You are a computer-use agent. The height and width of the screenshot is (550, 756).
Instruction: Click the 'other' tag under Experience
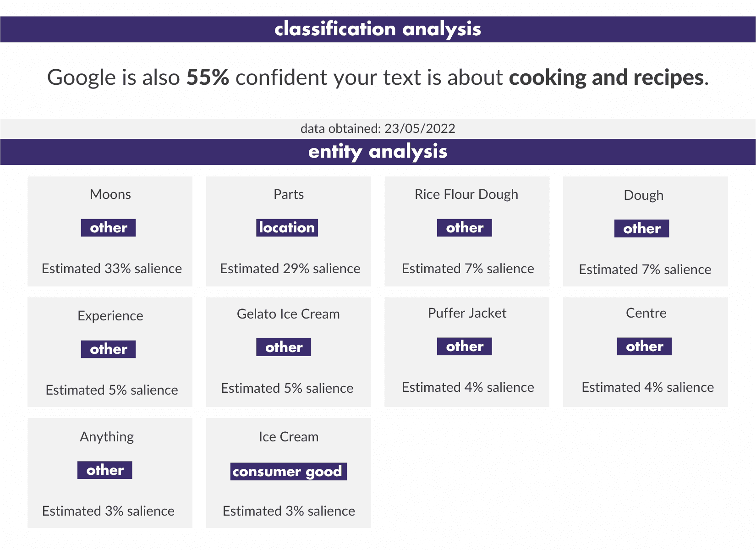(x=108, y=349)
